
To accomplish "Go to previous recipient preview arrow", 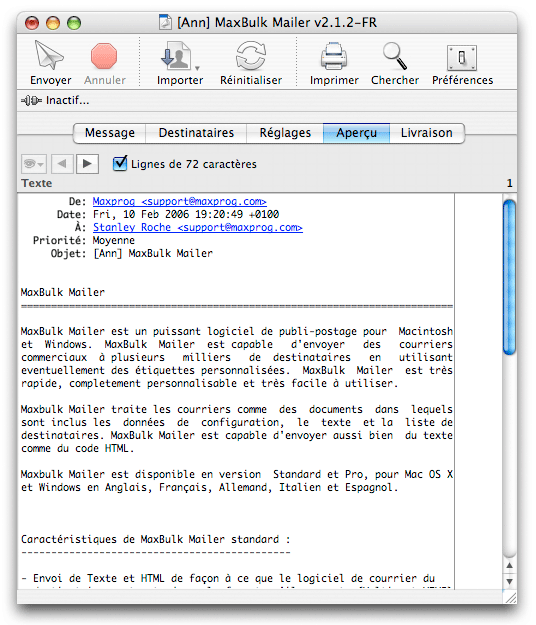I will point(61,164).
